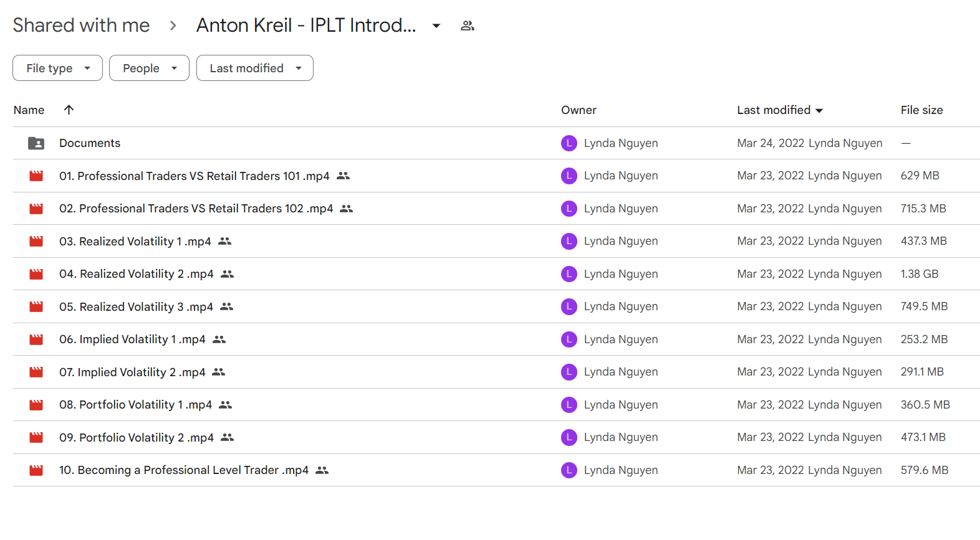Select 03. Realized Volatility 1 .mp4
The width and height of the screenshot is (980, 540).
click(135, 241)
